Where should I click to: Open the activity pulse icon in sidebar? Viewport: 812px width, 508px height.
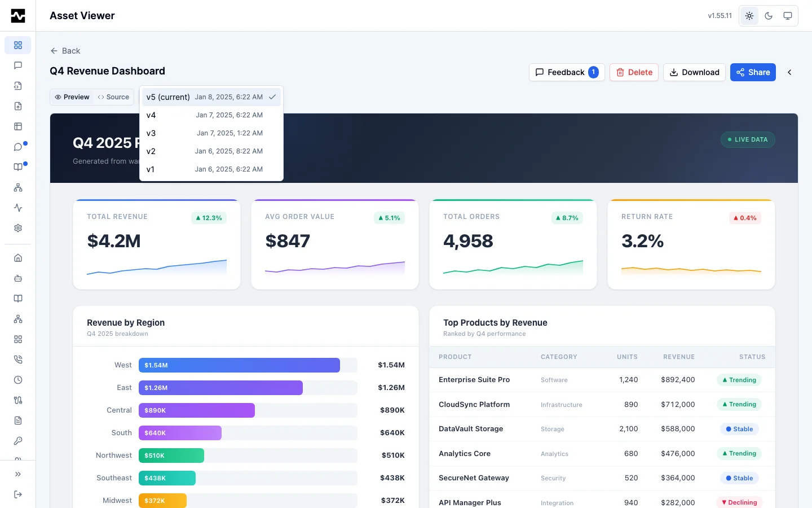[x=18, y=208]
